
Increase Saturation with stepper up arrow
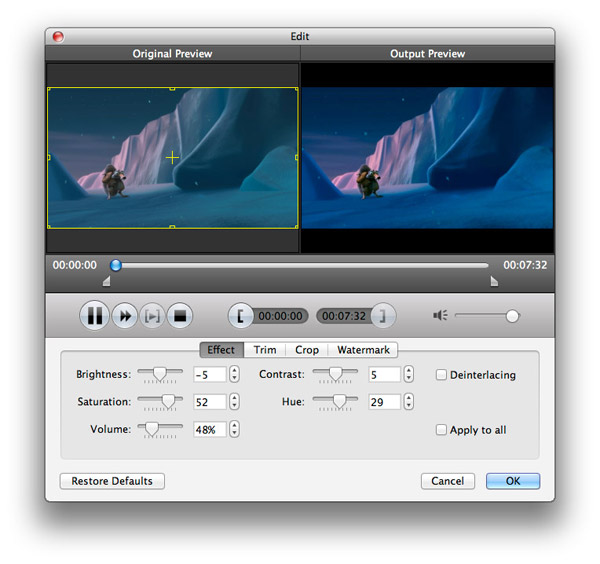click(234, 398)
